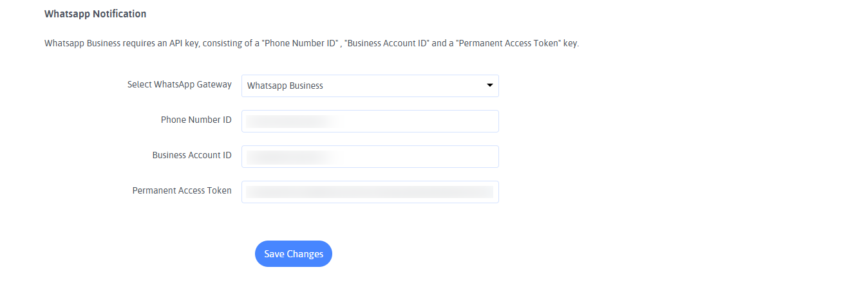Click the 'Phone Number ID' field label
This screenshot has height=292, width=868.
click(x=196, y=120)
